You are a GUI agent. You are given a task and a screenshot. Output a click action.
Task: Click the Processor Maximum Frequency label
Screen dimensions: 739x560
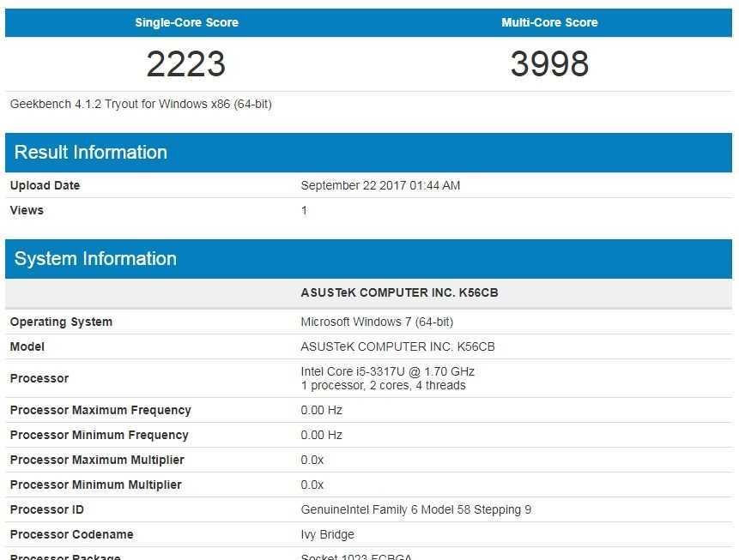tap(100, 410)
